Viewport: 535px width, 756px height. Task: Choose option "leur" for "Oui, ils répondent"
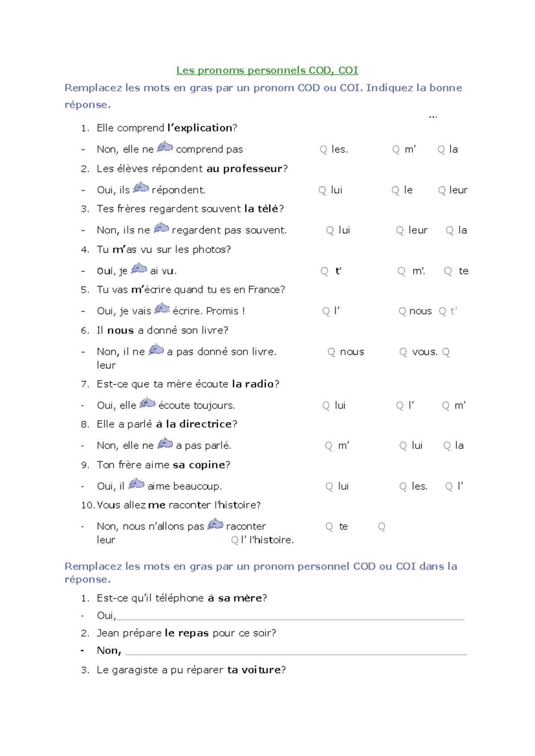[x=442, y=190]
